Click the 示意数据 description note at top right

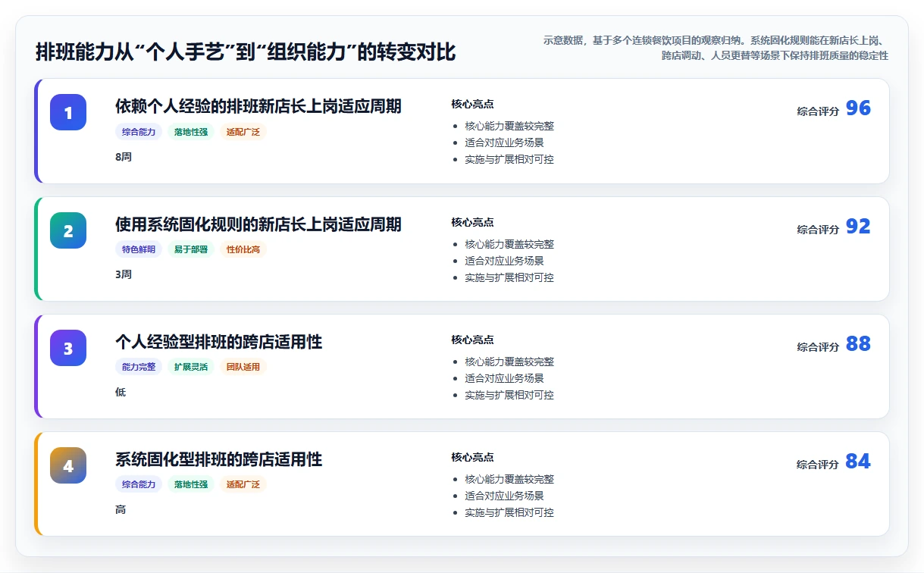coord(716,48)
